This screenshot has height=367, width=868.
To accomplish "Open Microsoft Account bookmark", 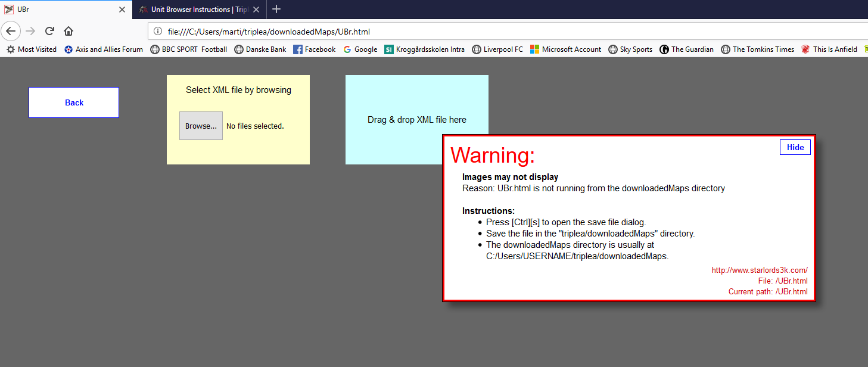I will point(566,49).
